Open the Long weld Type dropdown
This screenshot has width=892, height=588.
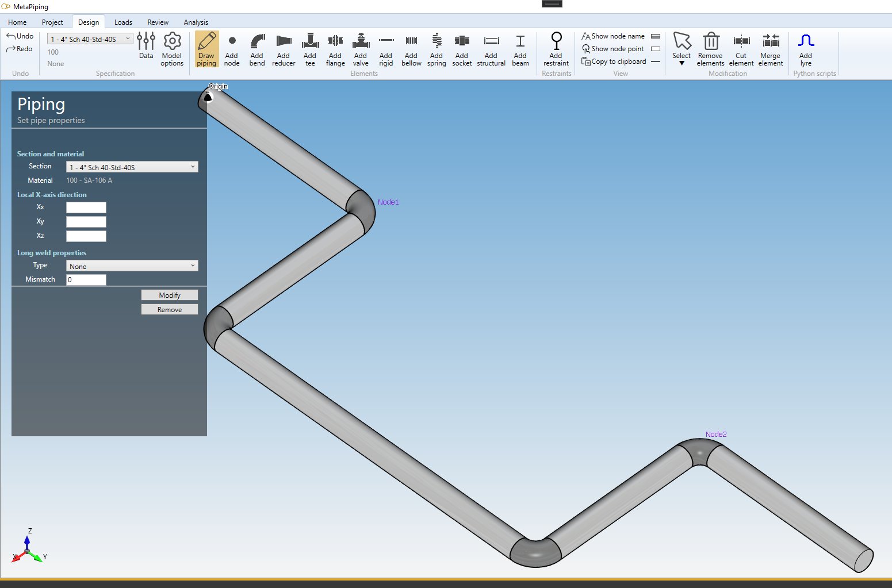pyautogui.click(x=132, y=266)
